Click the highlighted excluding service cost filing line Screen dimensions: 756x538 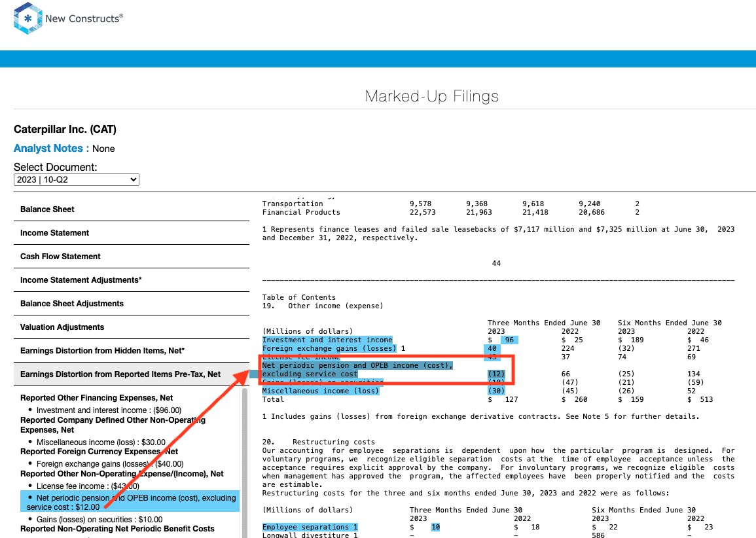click(x=310, y=374)
